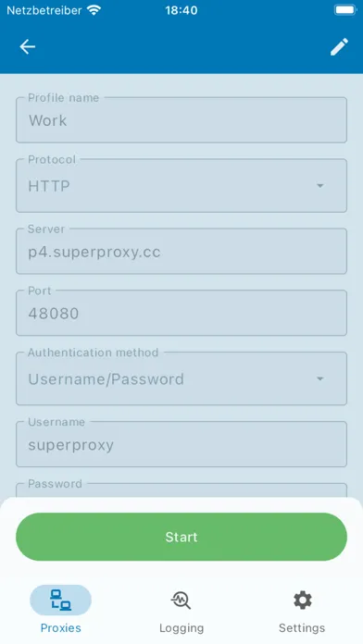Tap the Wi-Fi status icon
Screen dimensions: 363x644
[x=94, y=10]
